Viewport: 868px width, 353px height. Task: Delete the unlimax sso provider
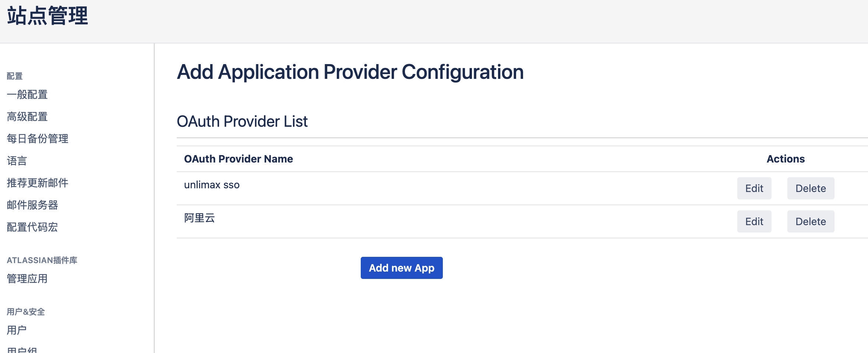click(x=810, y=188)
